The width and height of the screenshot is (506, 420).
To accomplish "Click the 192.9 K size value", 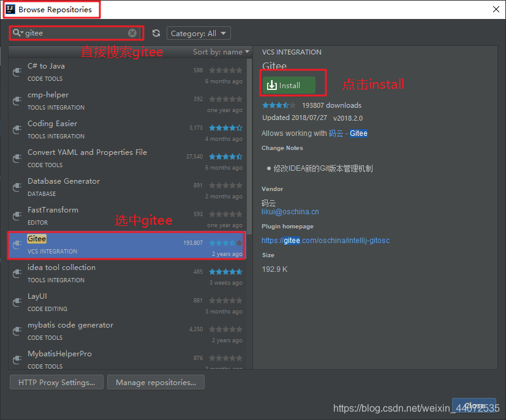I will pyautogui.click(x=274, y=269).
